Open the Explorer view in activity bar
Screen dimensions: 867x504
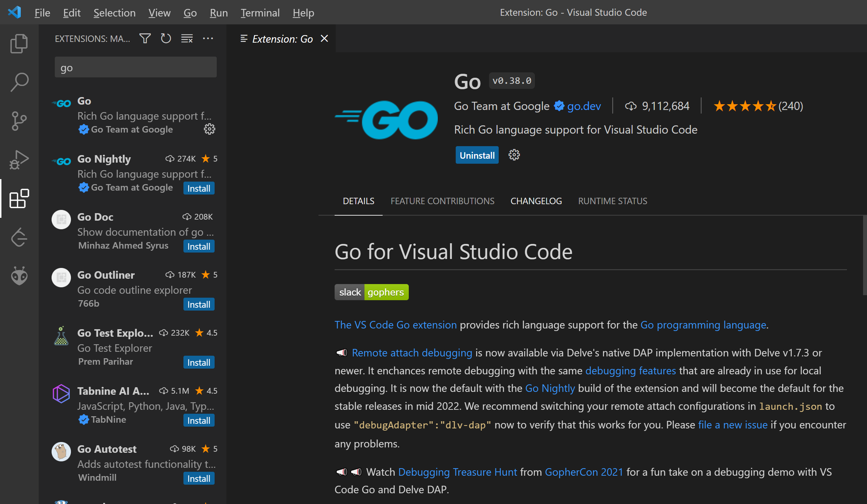pos(19,44)
